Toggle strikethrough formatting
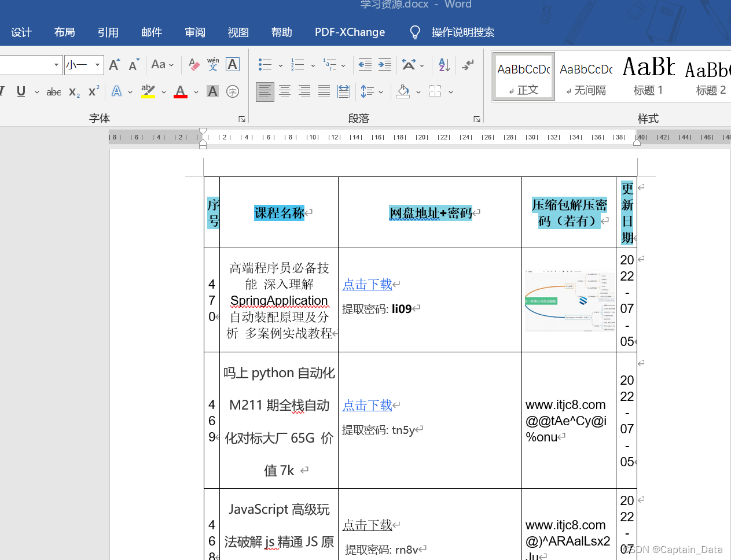The width and height of the screenshot is (731, 560). 54,91
